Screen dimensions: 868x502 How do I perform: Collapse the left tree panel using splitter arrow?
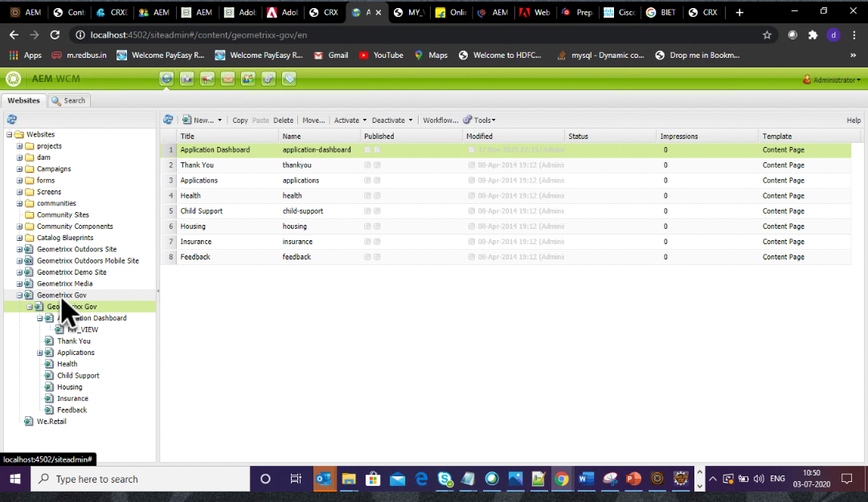[158, 290]
